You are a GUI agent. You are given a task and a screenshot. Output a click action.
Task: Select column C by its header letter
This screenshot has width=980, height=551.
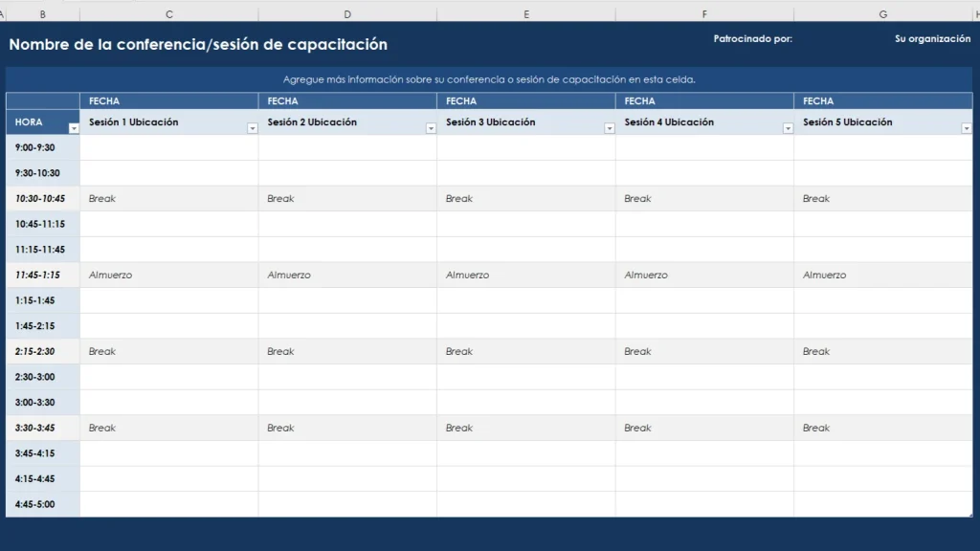(168, 13)
